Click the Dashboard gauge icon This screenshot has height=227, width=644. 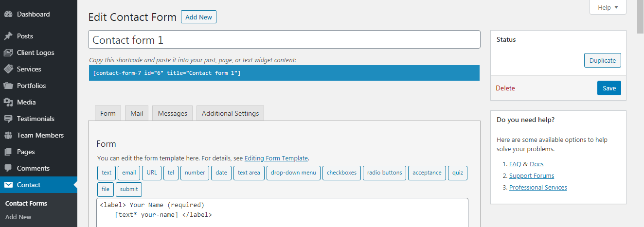pos(8,15)
